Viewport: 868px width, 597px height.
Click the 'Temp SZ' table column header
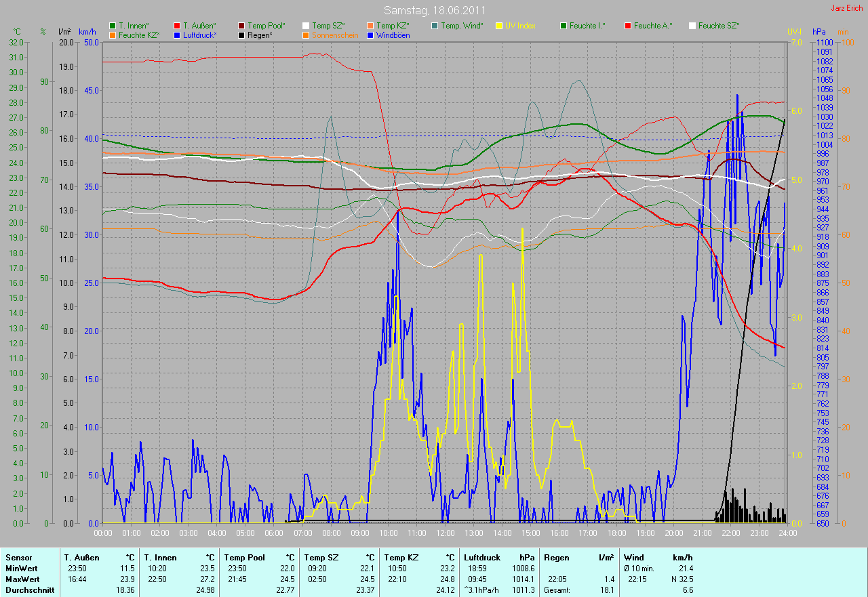click(320, 558)
